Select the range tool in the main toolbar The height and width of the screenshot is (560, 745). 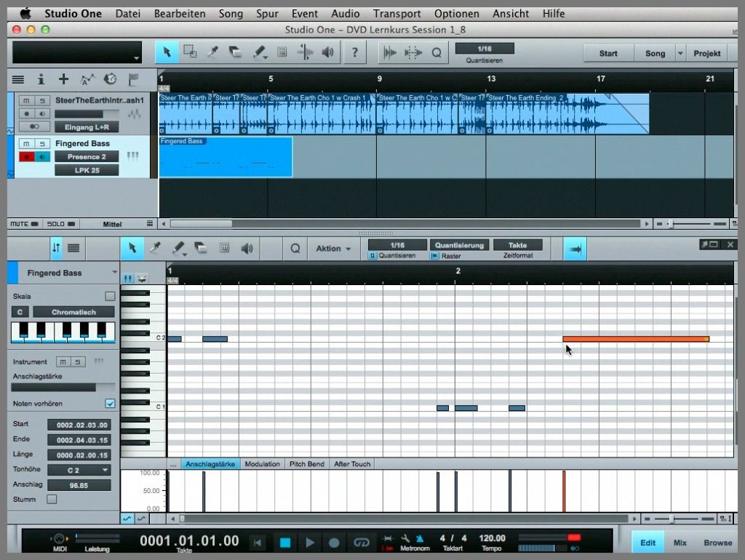(x=190, y=52)
